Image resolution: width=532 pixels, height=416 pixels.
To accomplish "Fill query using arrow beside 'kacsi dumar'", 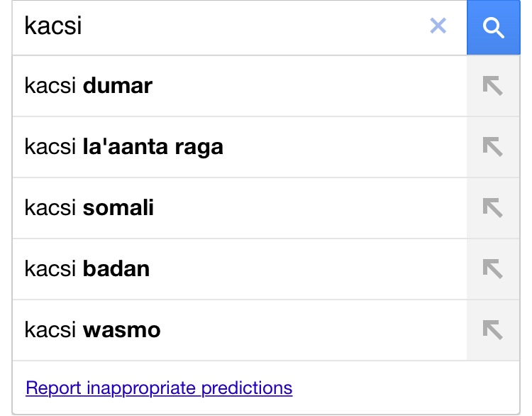I will pos(493,86).
